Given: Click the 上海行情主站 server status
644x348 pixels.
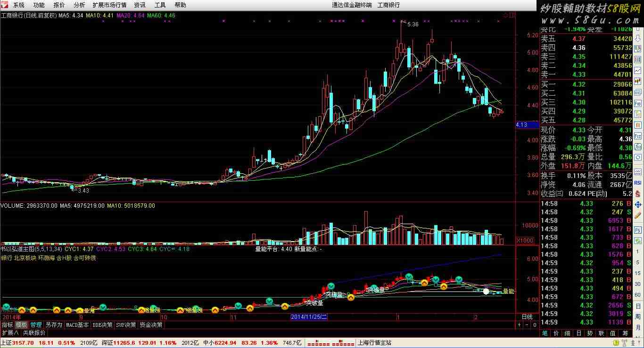Looking at the screenshot, I should click(375, 343).
